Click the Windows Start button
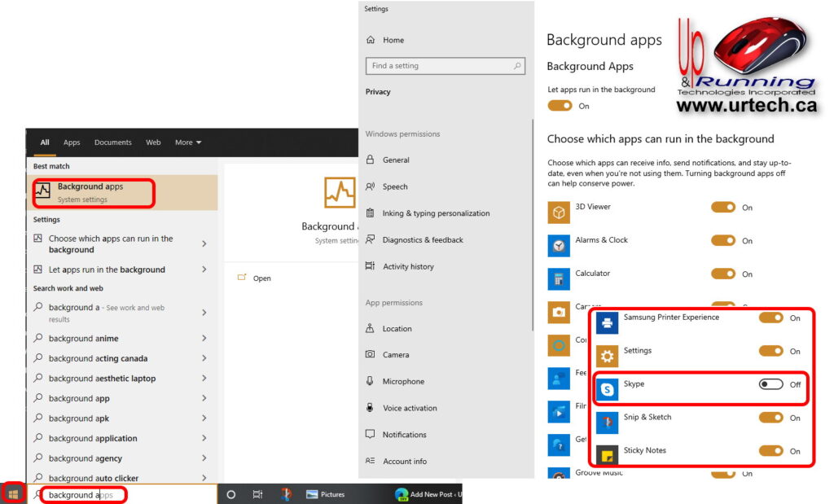The width and height of the screenshot is (834, 504). point(13,493)
